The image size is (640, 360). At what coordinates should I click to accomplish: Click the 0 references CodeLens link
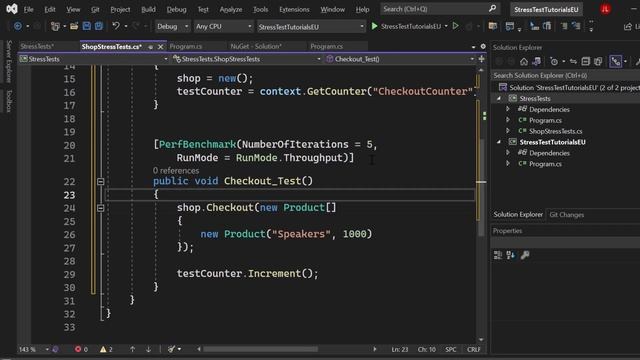[x=176, y=171]
